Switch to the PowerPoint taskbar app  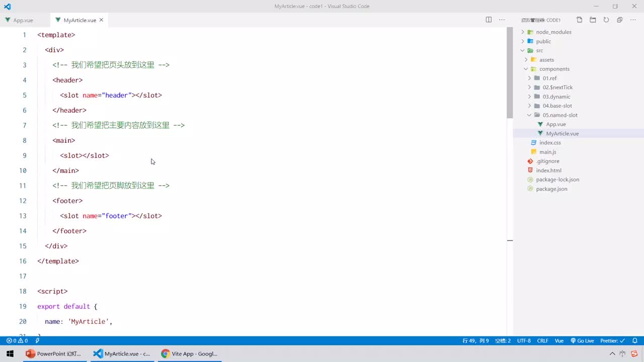pos(54,354)
